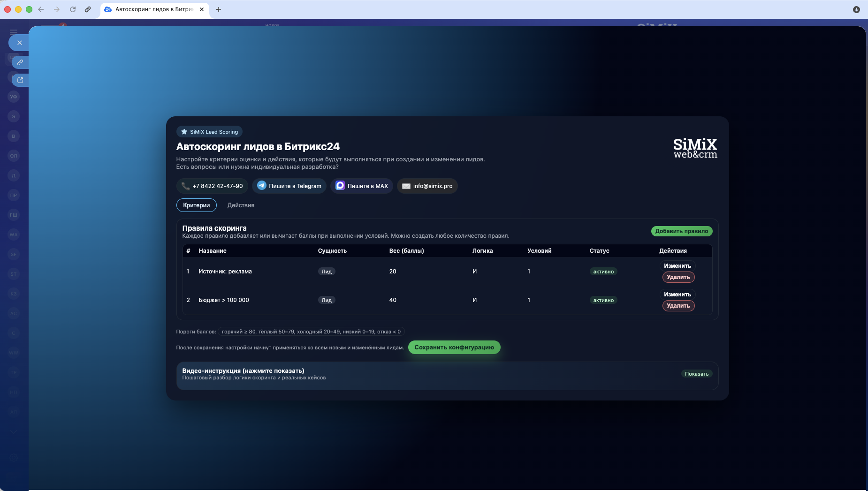This screenshot has height=491, width=868.
Task: Click weight value 40
Action: pyautogui.click(x=393, y=300)
